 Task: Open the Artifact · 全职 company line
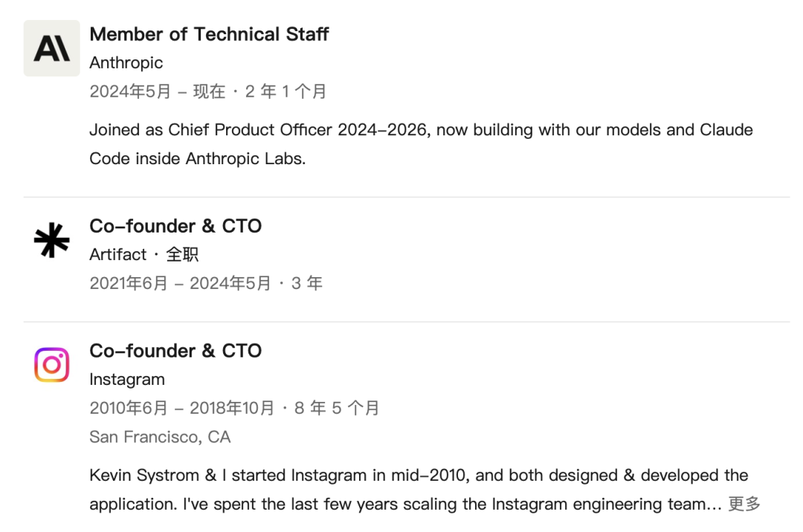(x=144, y=254)
